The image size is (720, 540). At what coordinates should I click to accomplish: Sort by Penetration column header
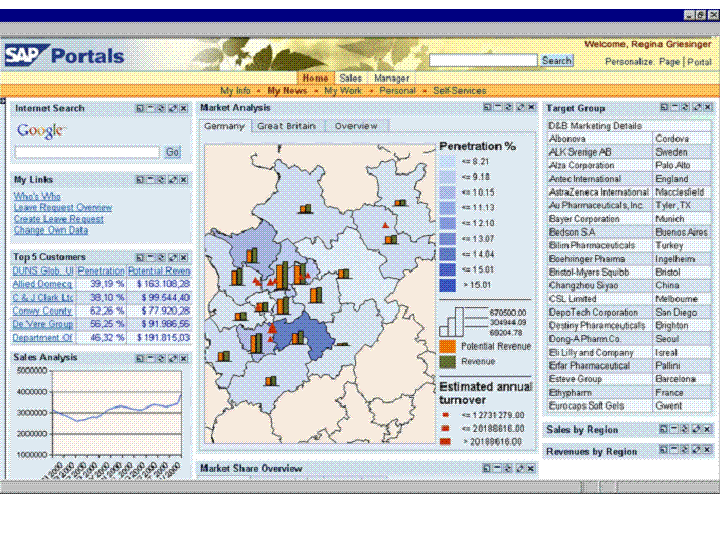[x=101, y=271]
